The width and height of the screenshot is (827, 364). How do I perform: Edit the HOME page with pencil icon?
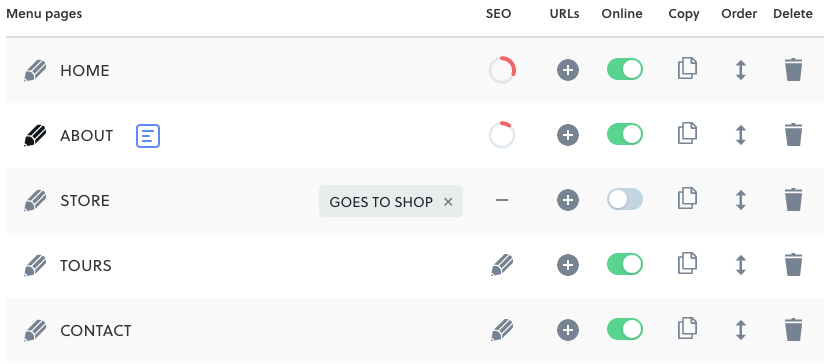click(35, 70)
